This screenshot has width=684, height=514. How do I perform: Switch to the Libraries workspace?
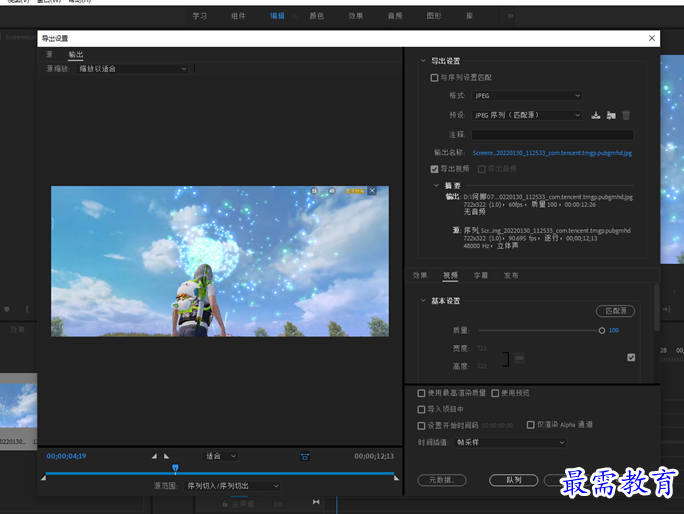point(469,16)
